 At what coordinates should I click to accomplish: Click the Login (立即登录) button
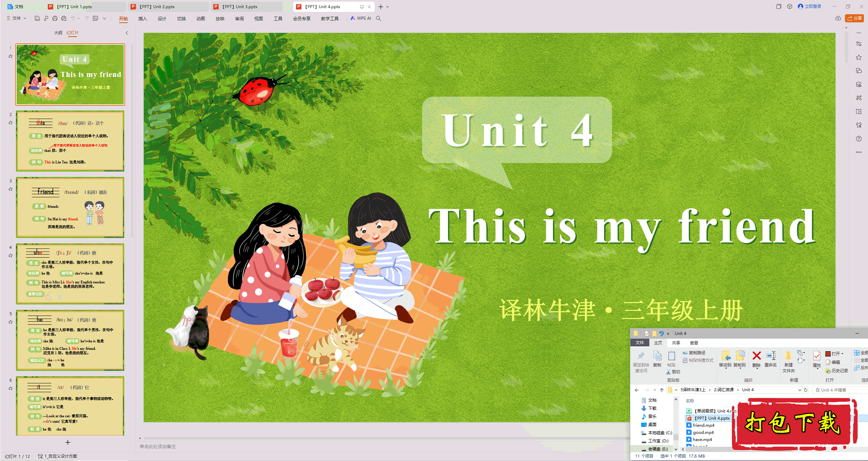810,6
